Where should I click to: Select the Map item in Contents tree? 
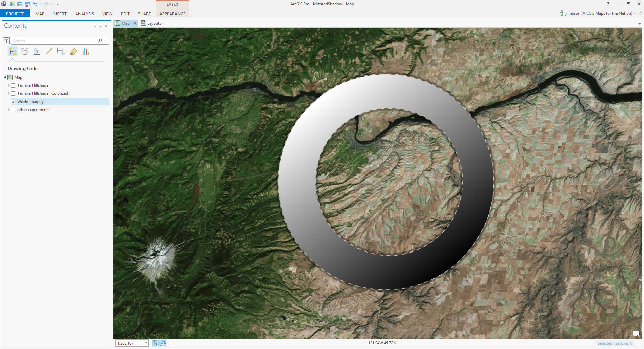18,77
